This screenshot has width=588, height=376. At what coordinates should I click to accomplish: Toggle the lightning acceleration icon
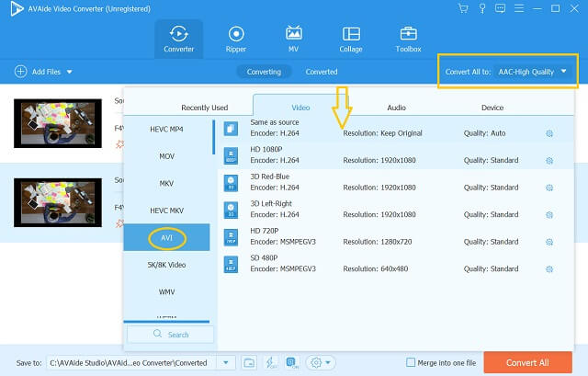click(x=271, y=362)
